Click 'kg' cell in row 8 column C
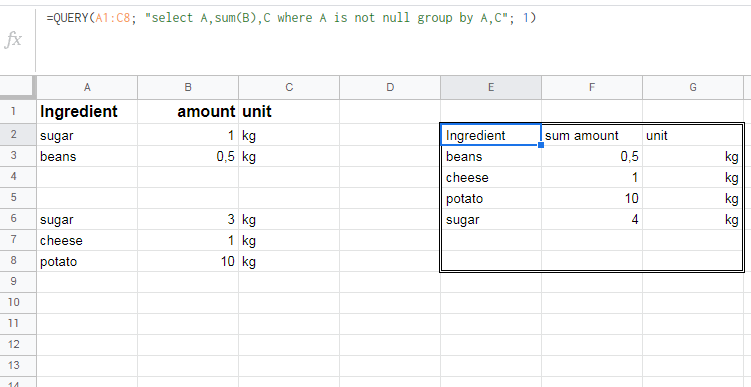 click(x=289, y=262)
